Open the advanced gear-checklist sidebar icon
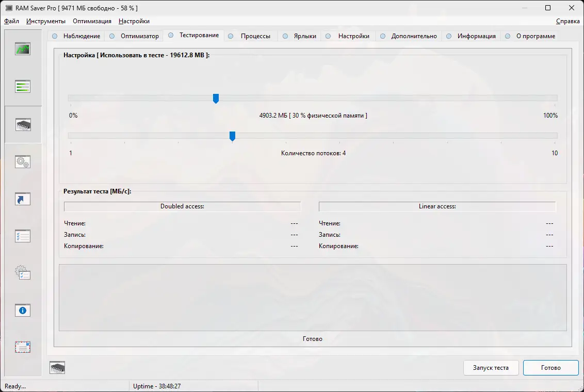This screenshot has height=392, width=584. tap(23, 273)
